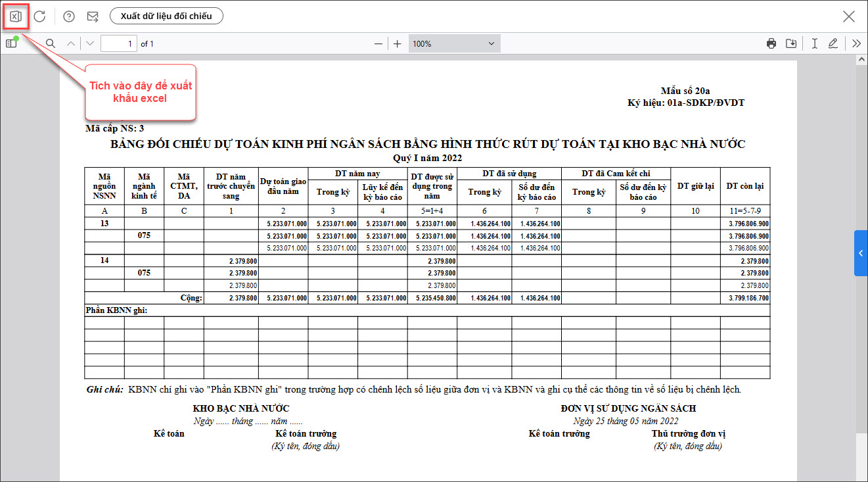The image size is (868, 482).
Task: Go to next page arrow
Action: (x=90, y=43)
